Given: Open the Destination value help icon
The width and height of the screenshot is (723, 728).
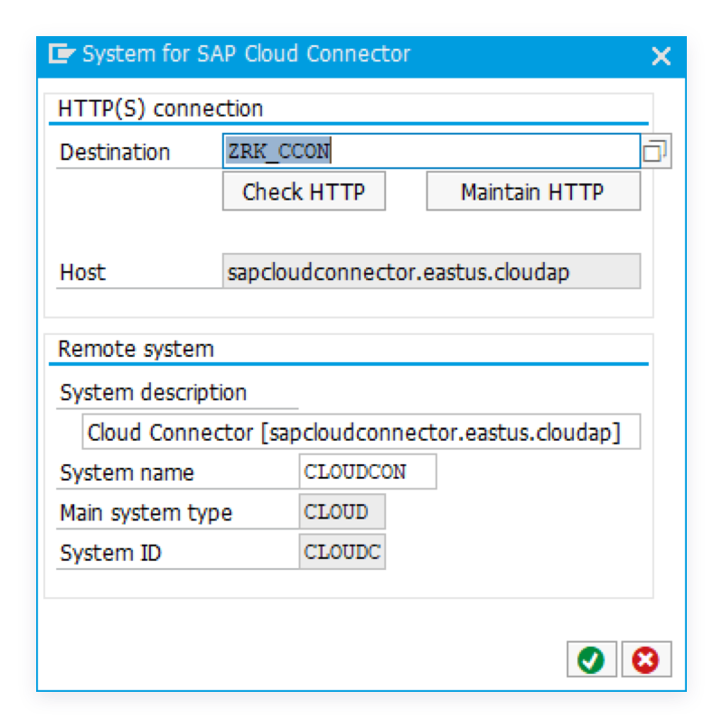Looking at the screenshot, I should pos(655,151).
